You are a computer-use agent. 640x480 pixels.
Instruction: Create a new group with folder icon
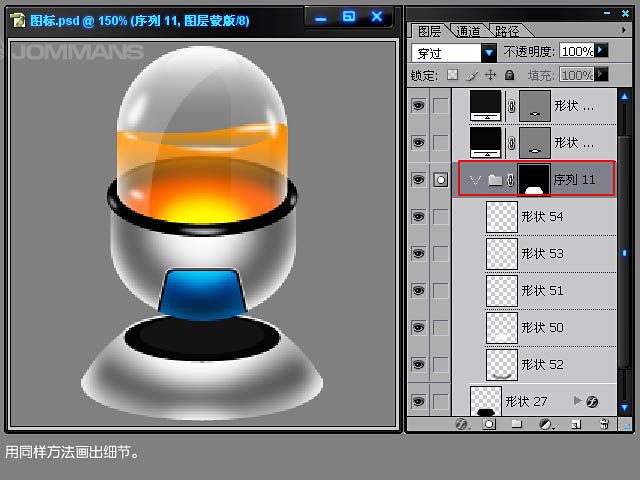click(517, 424)
